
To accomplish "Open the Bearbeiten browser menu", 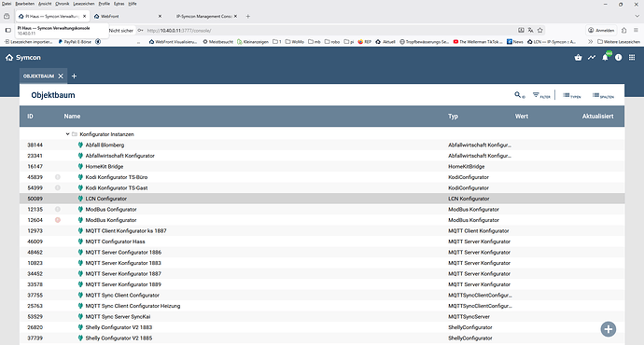I will (x=24, y=4).
